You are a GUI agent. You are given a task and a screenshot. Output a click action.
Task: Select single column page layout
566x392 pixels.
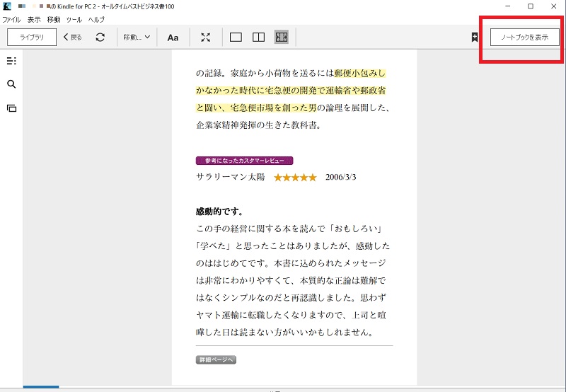[x=236, y=38]
